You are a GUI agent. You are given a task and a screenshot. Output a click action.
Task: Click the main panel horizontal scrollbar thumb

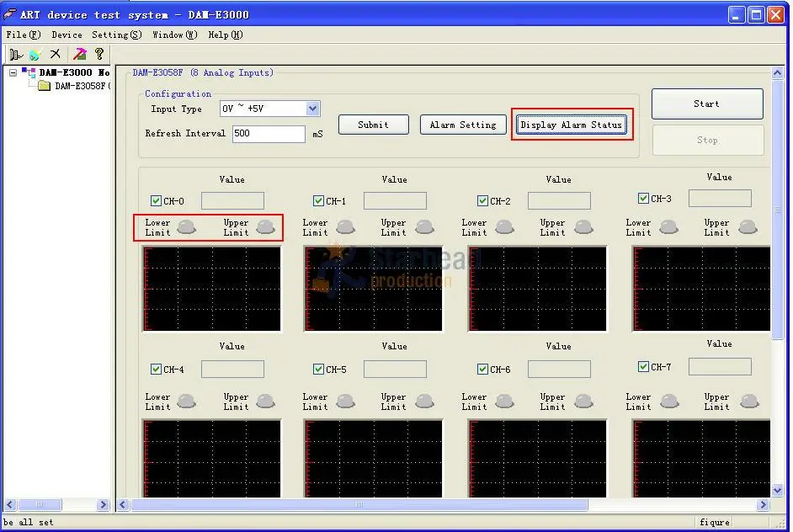(359, 505)
